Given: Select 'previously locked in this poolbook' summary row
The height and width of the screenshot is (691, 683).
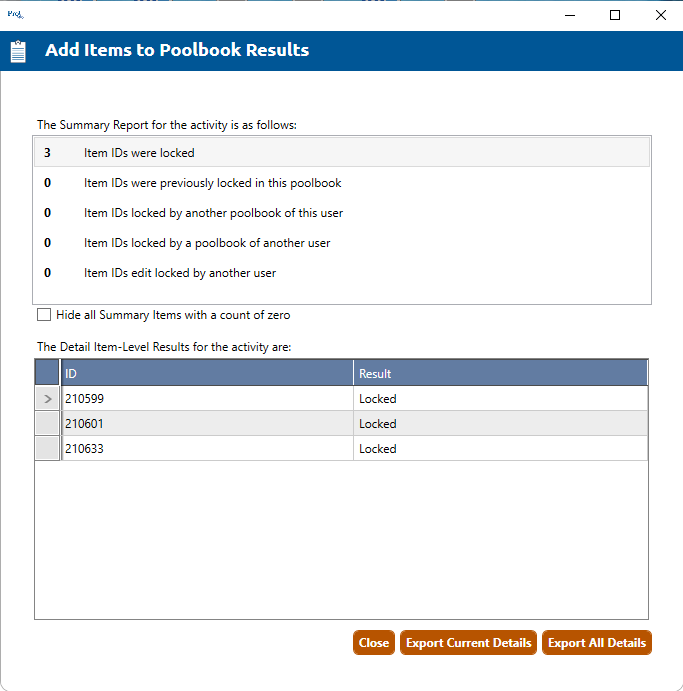Looking at the screenshot, I should (x=342, y=183).
